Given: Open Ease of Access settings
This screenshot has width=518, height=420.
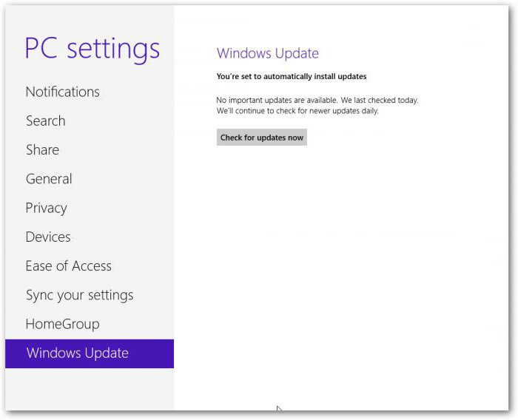Looking at the screenshot, I should (69, 266).
